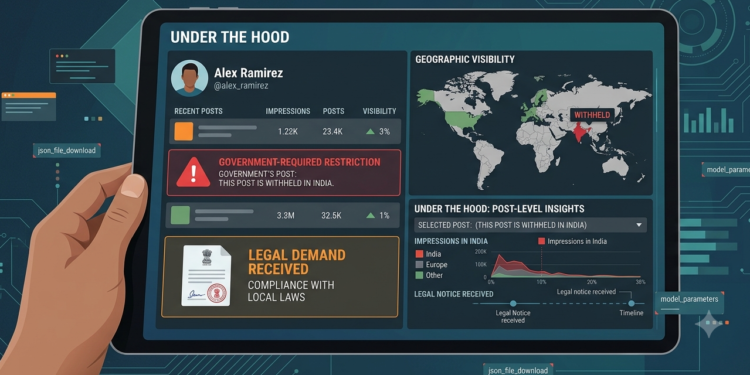
Task: Click the UNDER THE HOOD page title
Action: coord(230,37)
